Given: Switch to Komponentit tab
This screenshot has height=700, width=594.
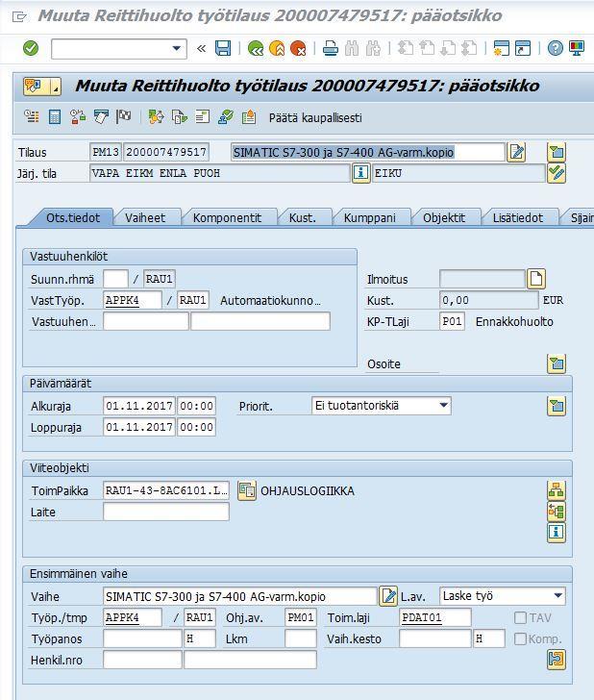Looking at the screenshot, I should 227,218.
